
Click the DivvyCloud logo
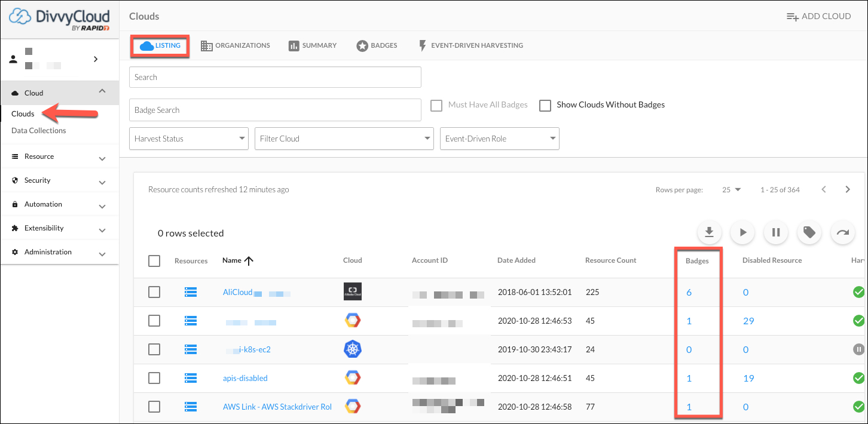(59, 19)
